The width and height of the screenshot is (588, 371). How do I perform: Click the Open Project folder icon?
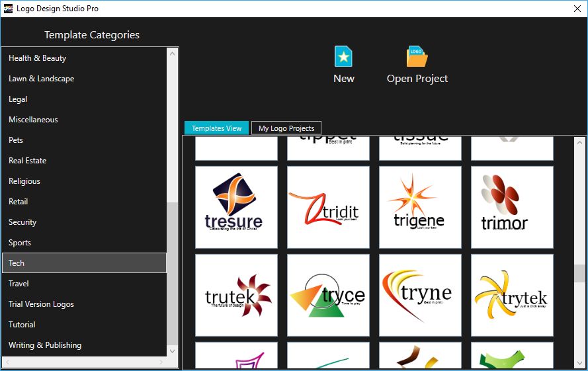click(417, 57)
